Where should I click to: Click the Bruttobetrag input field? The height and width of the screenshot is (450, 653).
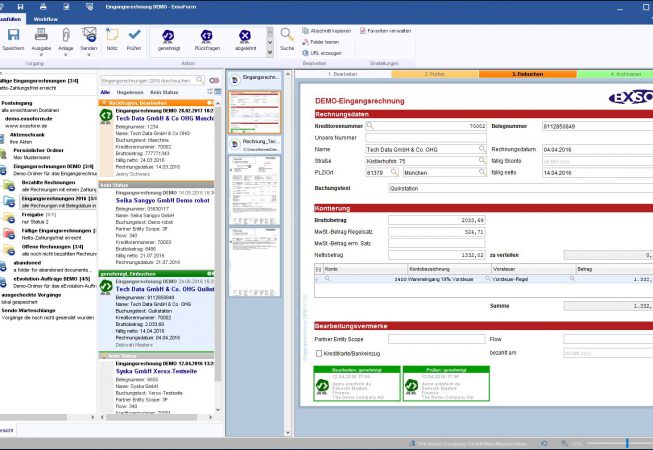click(x=436, y=220)
